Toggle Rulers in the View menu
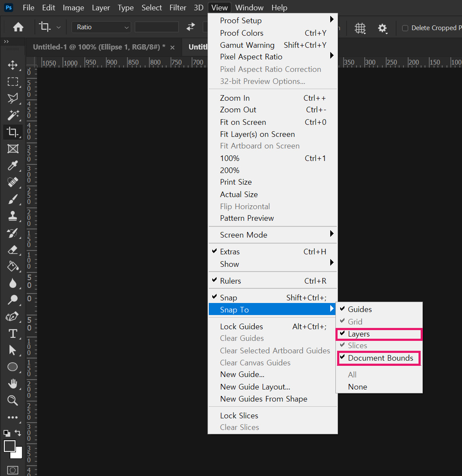The height and width of the screenshot is (476, 462). [273, 281]
